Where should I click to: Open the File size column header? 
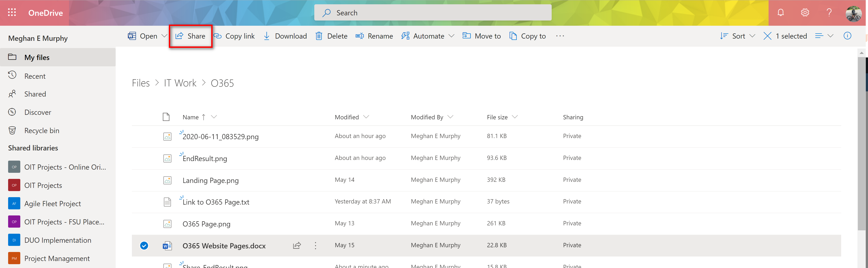(x=502, y=117)
